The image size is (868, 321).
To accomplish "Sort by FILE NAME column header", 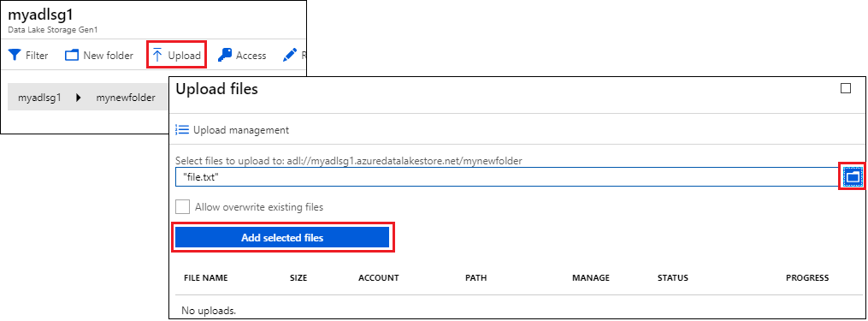I will (205, 277).
